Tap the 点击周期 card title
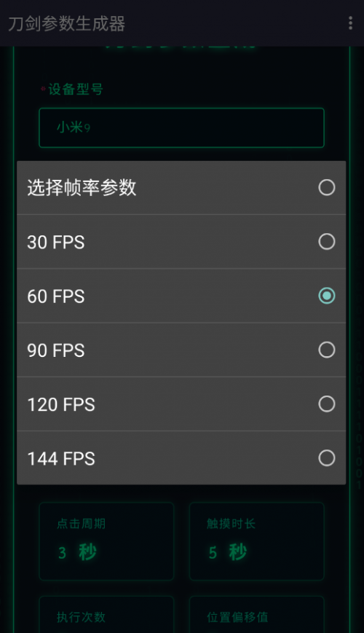Screen dimensions: 364x633 pyautogui.click(x=81, y=524)
